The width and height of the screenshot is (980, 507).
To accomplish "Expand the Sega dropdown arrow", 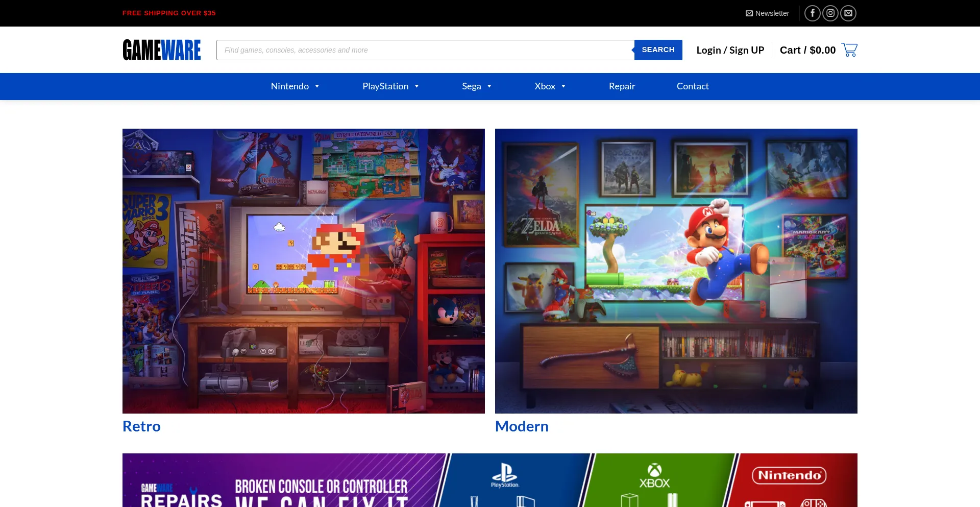I will click(489, 86).
